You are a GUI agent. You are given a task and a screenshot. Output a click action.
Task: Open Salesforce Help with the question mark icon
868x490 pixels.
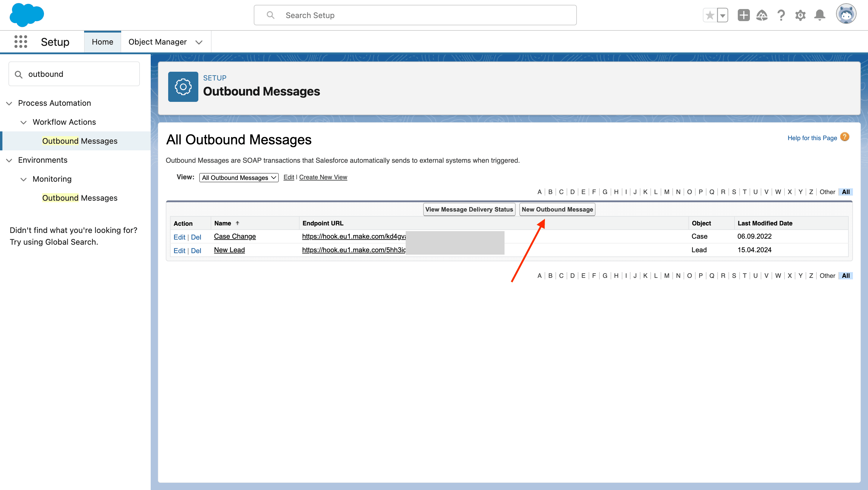[782, 15]
